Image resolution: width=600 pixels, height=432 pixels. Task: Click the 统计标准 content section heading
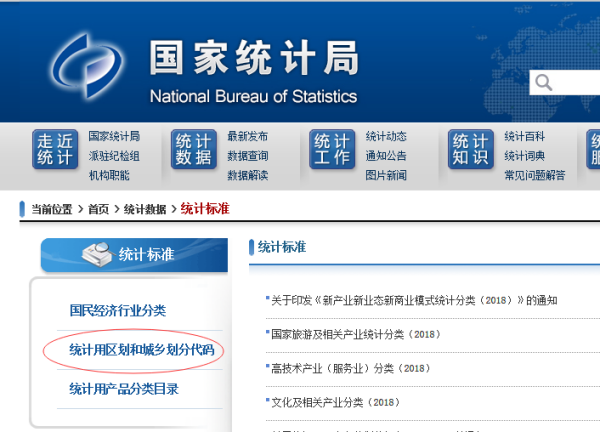(x=282, y=247)
